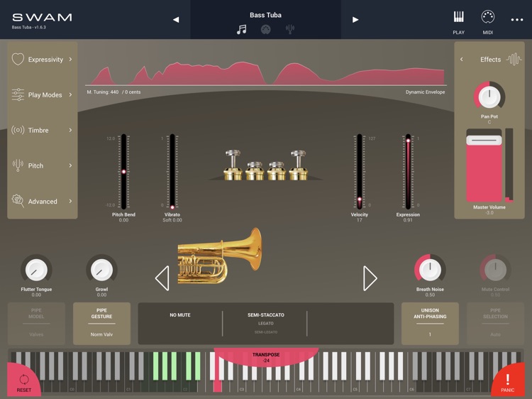Select the NO MUTE option
The height and width of the screenshot is (399, 532).
(x=180, y=315)
